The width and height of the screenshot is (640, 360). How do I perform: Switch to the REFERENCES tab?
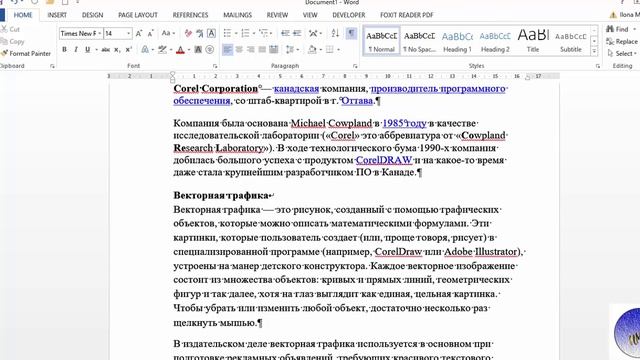(x=190, y=15)
